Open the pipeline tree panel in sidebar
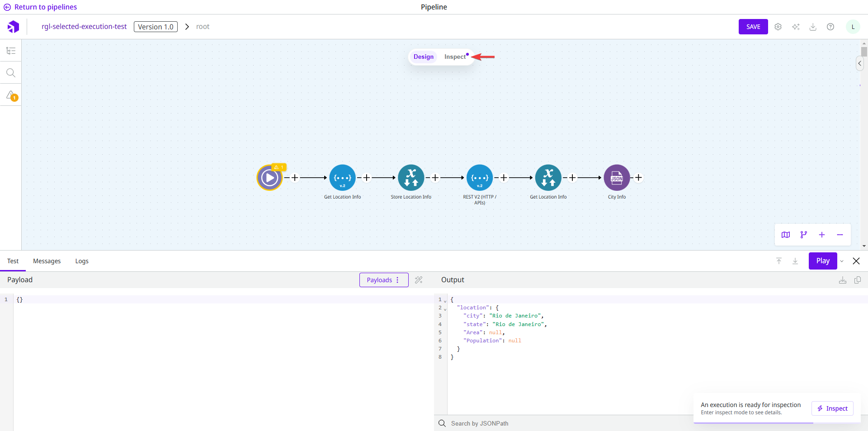The width and height of the screenshot is (868, 431). coord(11,50)
